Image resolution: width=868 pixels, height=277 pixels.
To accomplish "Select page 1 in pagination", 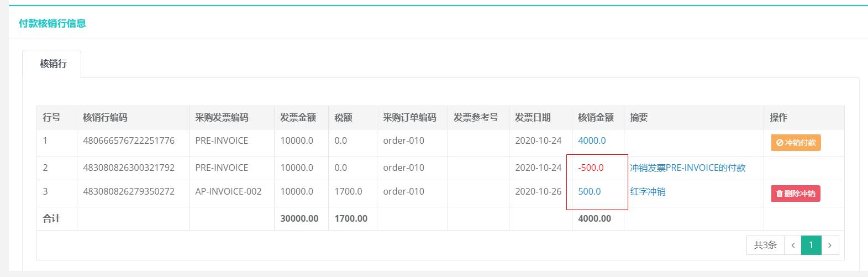I will (x=811, y=245).
